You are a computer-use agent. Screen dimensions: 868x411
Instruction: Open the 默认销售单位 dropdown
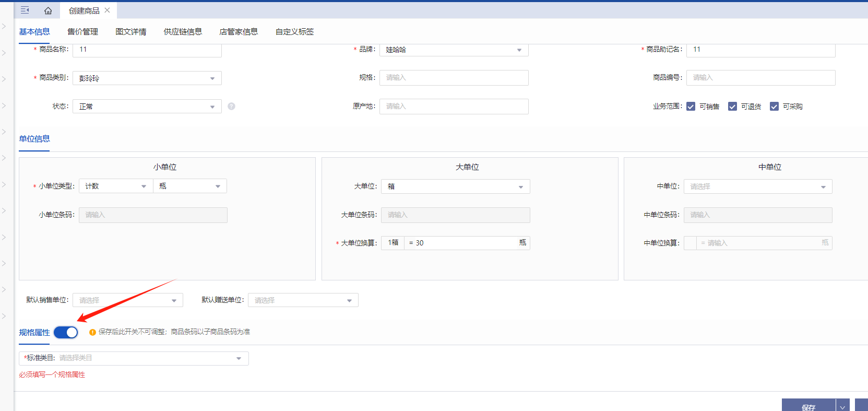tap(127, 300)
